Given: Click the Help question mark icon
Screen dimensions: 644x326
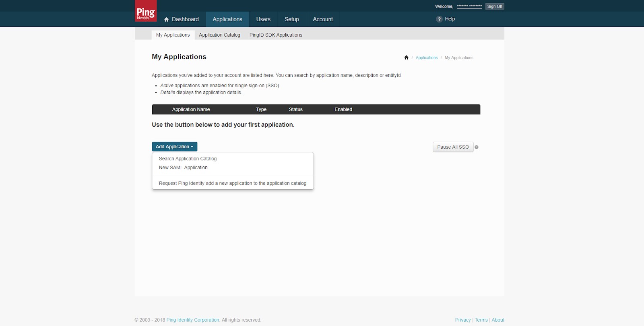Looking at the screenshot, I should tap(439, 19).
